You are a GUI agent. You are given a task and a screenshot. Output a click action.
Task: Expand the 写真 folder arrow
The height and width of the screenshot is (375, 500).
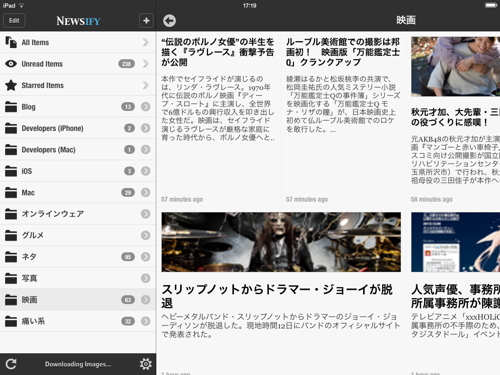pos(146,278)
